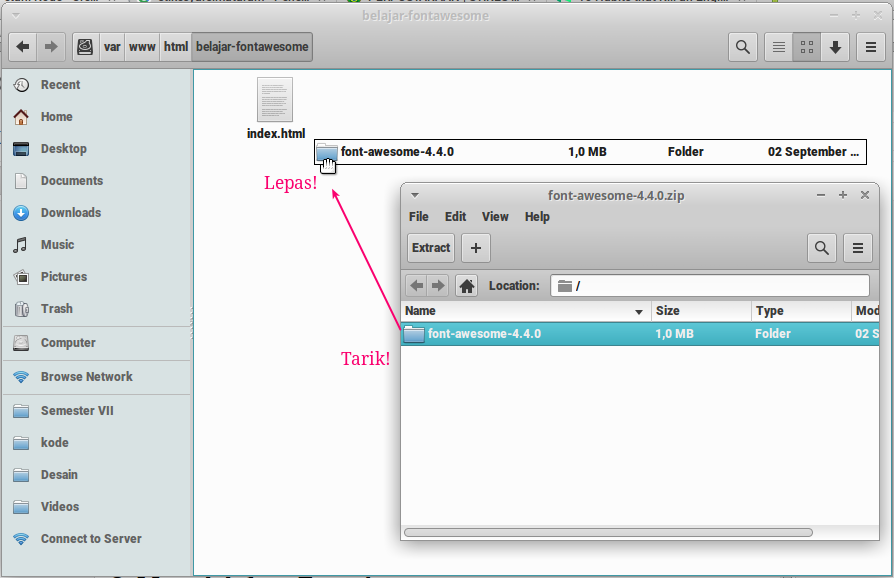
Task: Switch file manager to list view
Action: click(778, 47)
